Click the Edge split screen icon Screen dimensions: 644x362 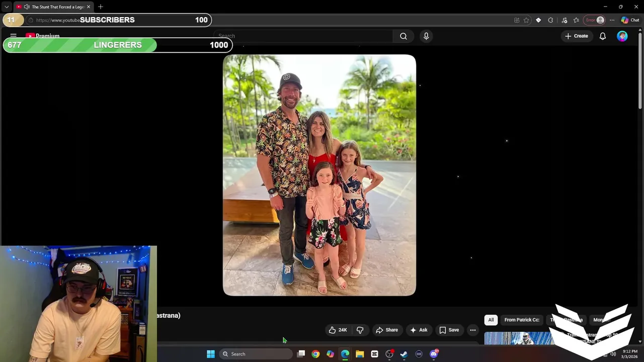(517, 20)
